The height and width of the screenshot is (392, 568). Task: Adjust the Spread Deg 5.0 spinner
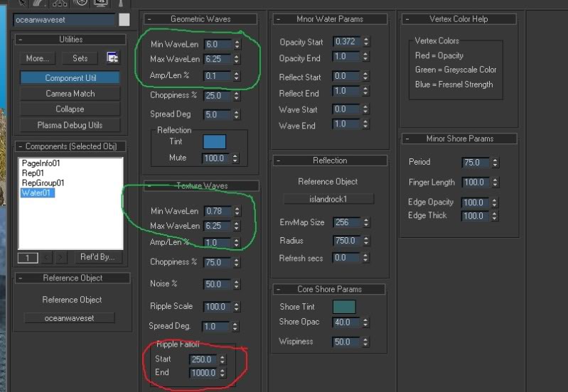point(237,115)
